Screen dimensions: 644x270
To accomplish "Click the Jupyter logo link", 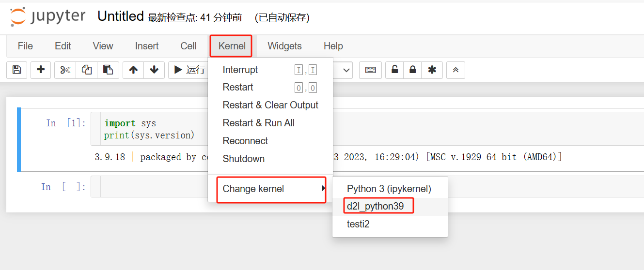I will [47, 16].
